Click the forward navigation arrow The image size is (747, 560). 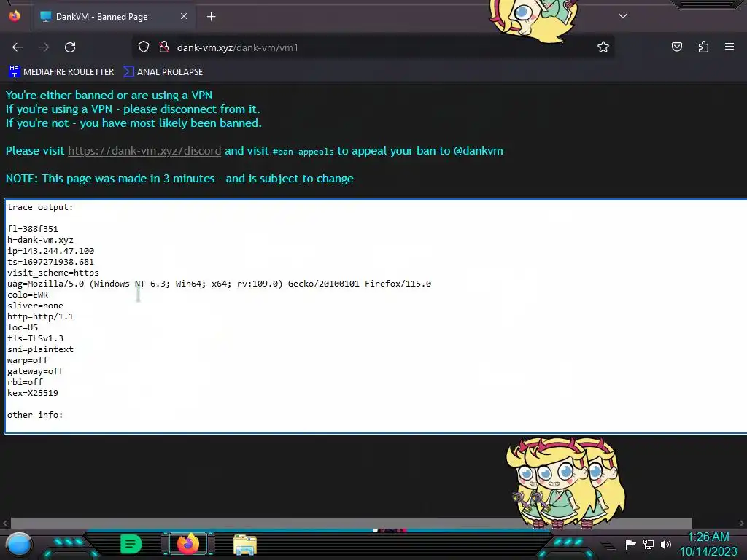(x=43, y=47)
